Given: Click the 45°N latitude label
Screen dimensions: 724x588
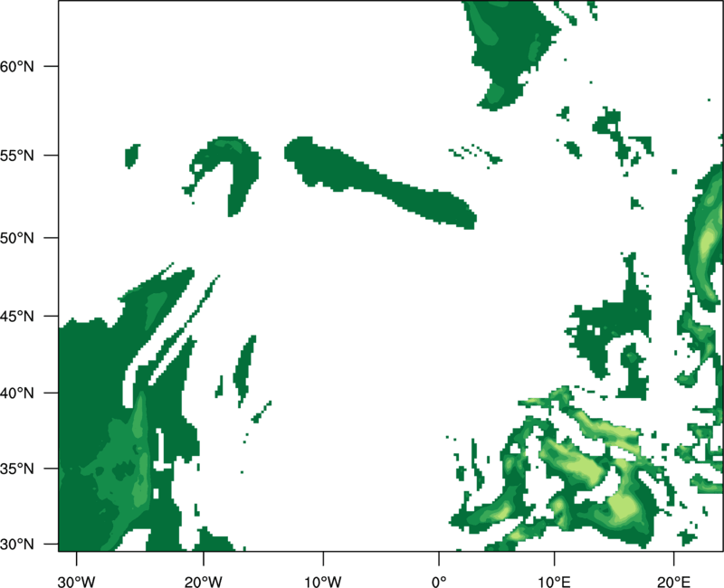Looking at the screenshot, I should pos(17,316).
